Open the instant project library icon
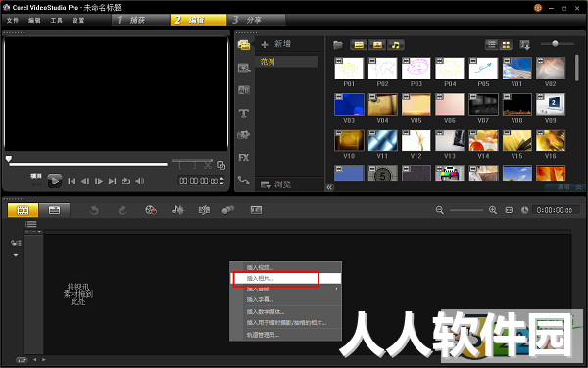 point(244,68)
